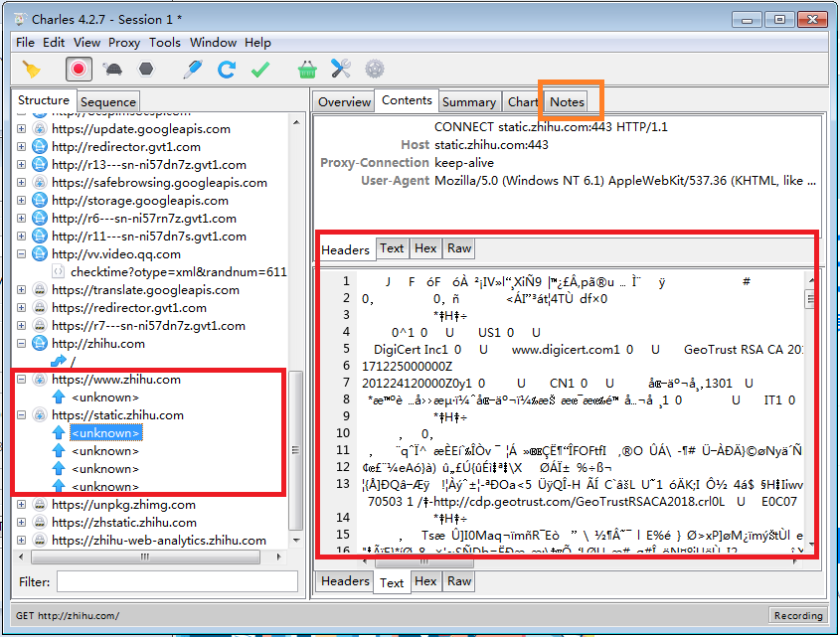Open the Help menu

tap(257, 43)
